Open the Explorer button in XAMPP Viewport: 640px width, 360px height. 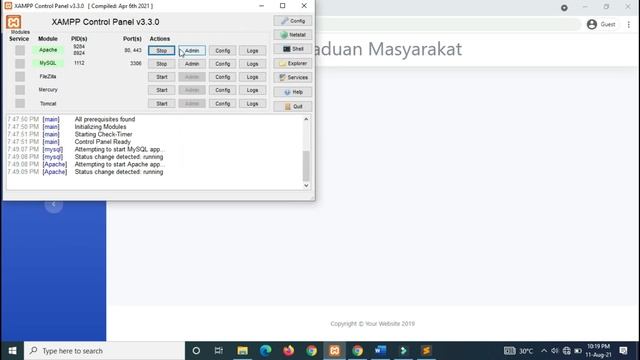coord(293,63)
